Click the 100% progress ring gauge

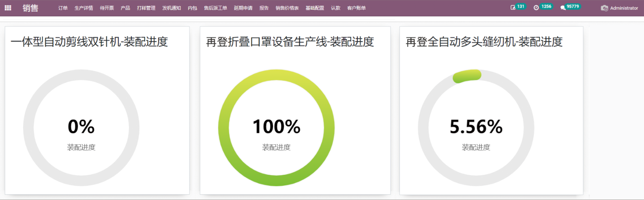276,128
